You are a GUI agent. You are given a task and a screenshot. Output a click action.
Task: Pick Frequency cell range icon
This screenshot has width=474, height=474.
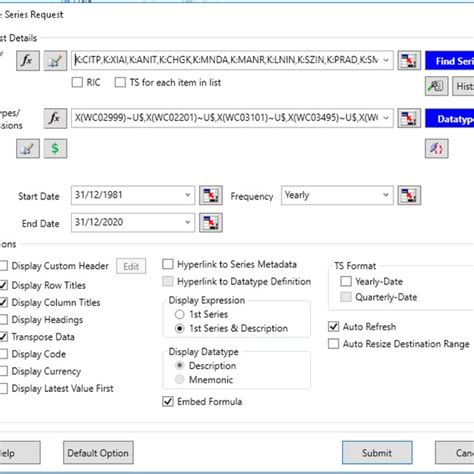tap(409, 195)
